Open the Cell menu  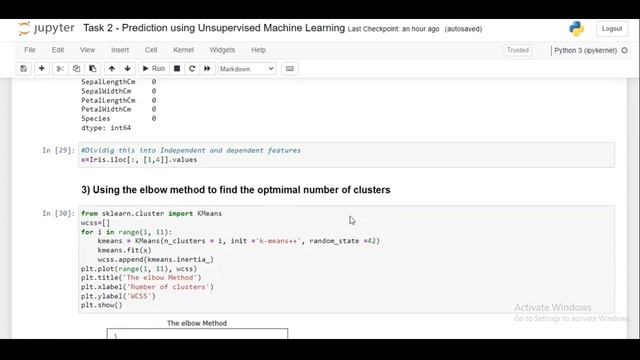(x=151, y=50)
